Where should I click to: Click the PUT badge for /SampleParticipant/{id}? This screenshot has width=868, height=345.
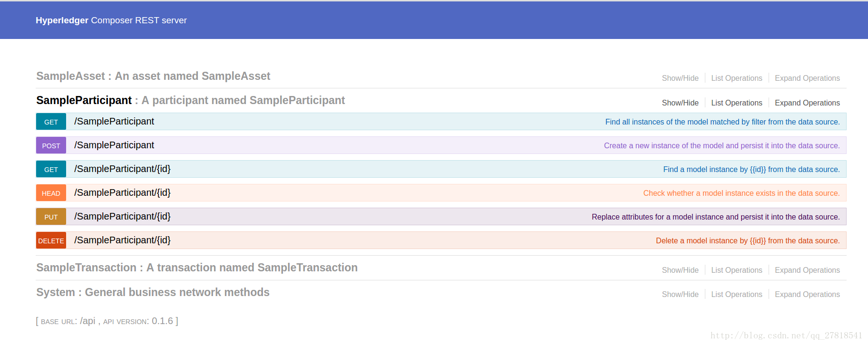point(51,217)
